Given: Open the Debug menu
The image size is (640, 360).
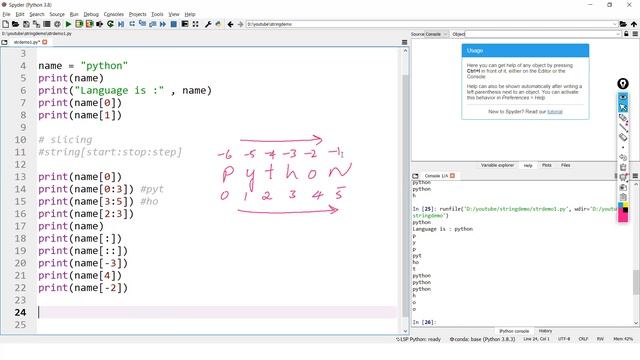Looking at the screenshot, I should click(x=91, y=14).
